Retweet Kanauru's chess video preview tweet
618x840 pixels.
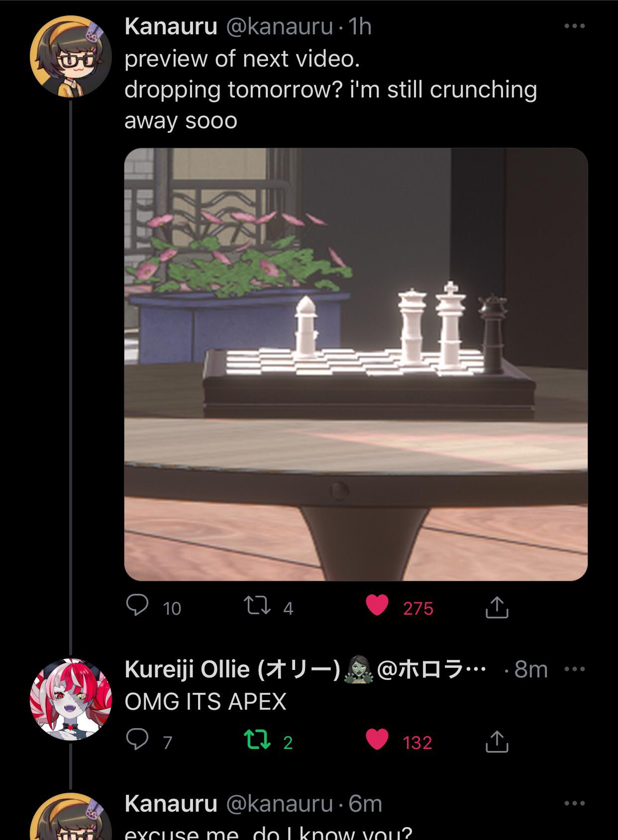click(257, 606)
